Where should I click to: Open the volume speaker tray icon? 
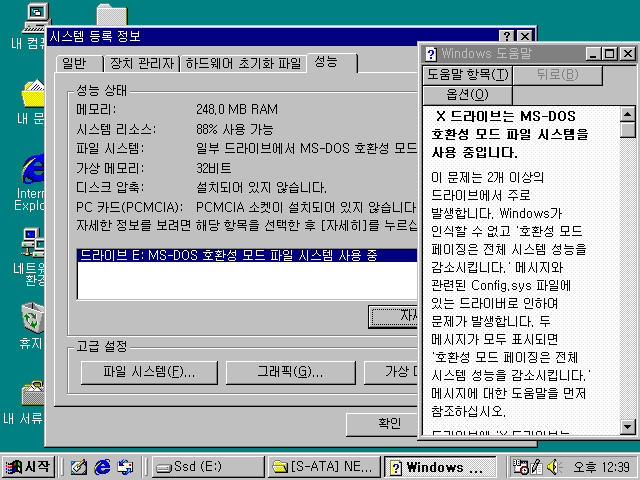coord(554,467)
